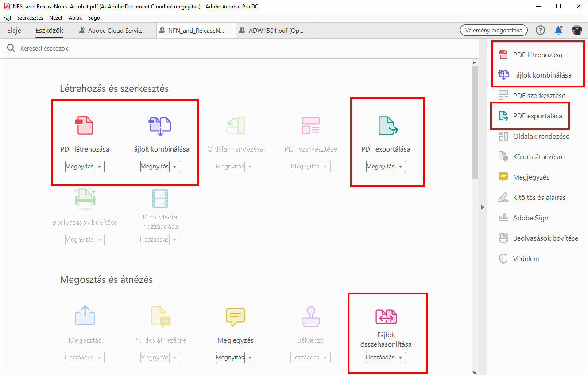Screen dimensions: 588x375
Task: Click the PDF exportálása tool icon
Action: coord(388,125)
